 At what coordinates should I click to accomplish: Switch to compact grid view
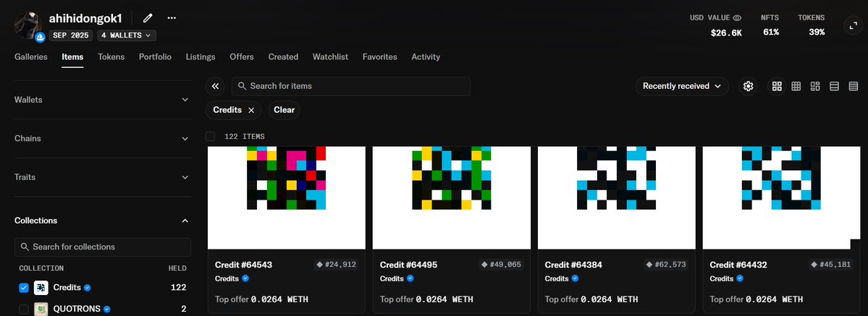pyautogui.click(x=796, y=86)
